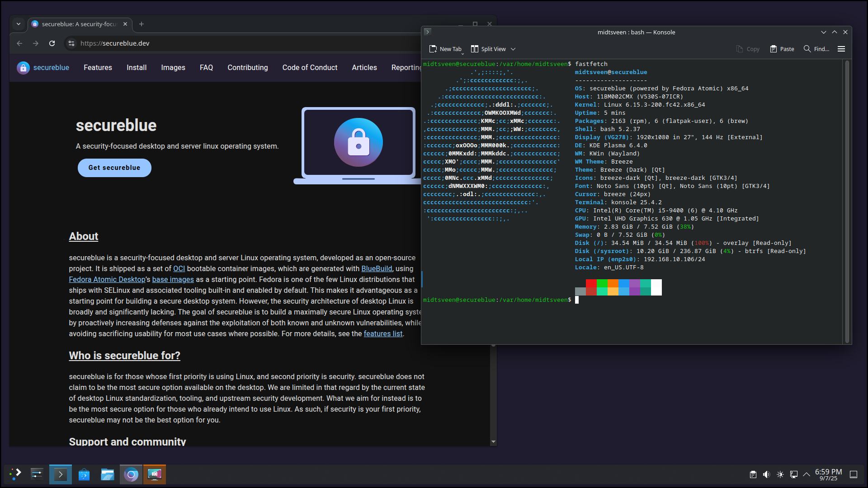Open the FAQ page in site navigation

point(206,67)
